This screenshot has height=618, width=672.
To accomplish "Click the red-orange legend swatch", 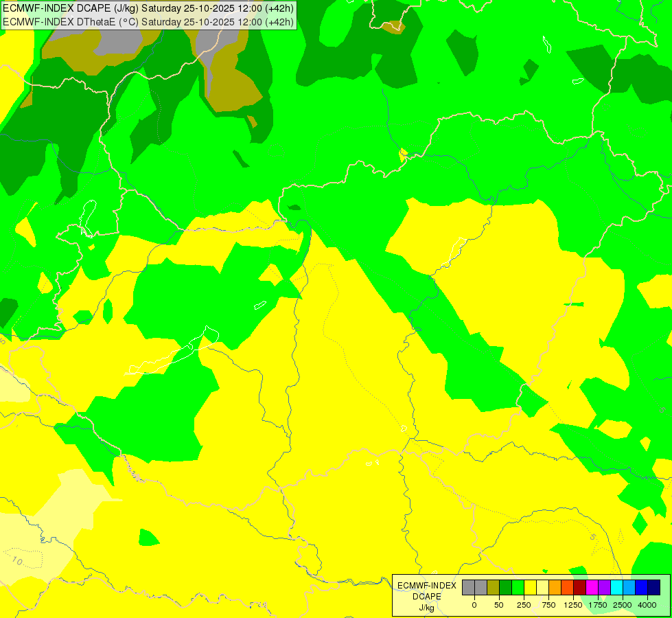I will [x=568, y=587].
